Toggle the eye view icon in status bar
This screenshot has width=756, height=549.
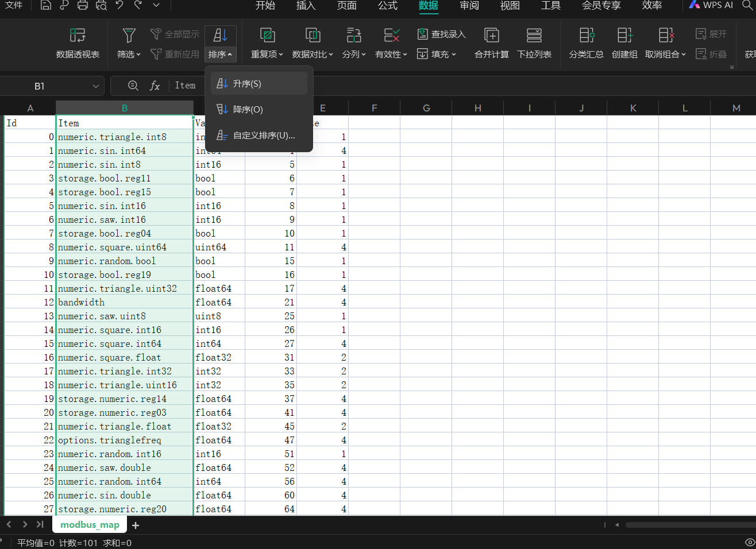[x=749, y=542]
